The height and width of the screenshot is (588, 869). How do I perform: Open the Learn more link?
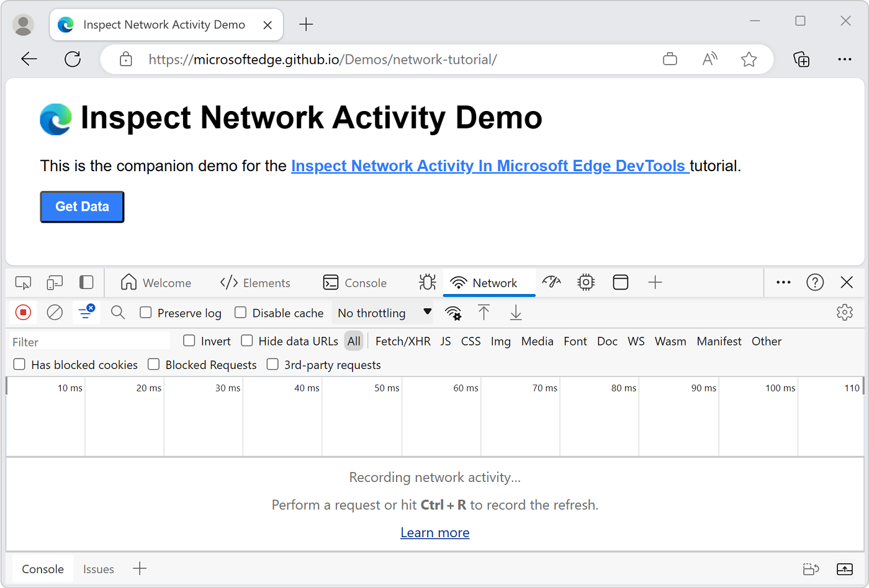(x=434, y=532)
